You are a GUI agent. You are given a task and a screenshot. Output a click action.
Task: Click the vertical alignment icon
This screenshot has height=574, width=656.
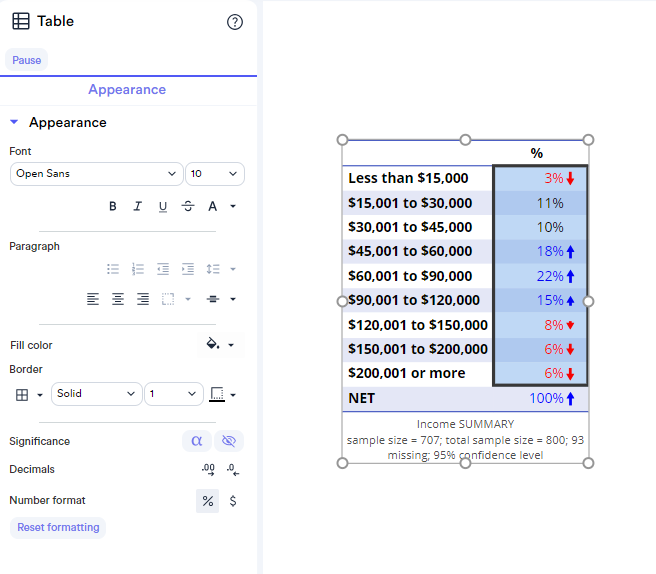[213, 299]
